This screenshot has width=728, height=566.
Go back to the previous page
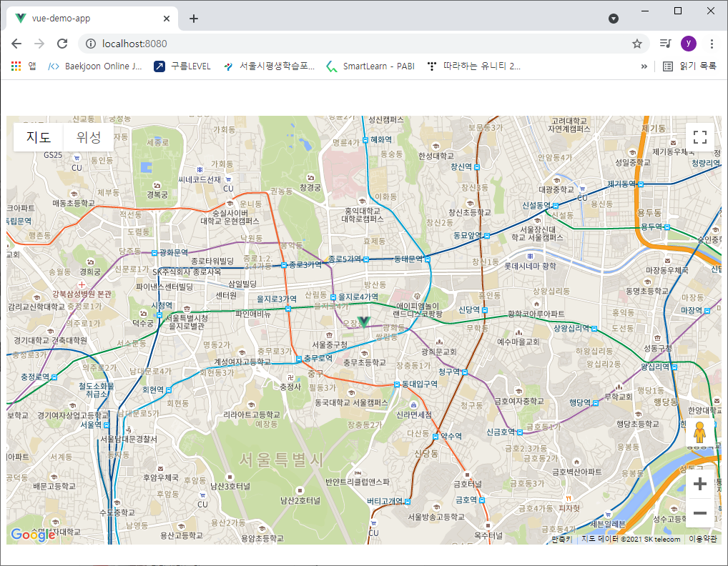(16, 44)
